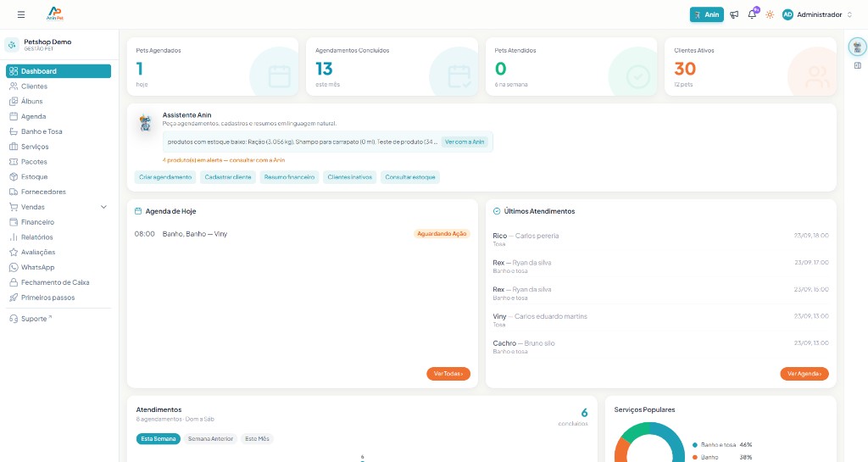
Task: Click the Aguardando Ação status badge
Action: (442, 234)
